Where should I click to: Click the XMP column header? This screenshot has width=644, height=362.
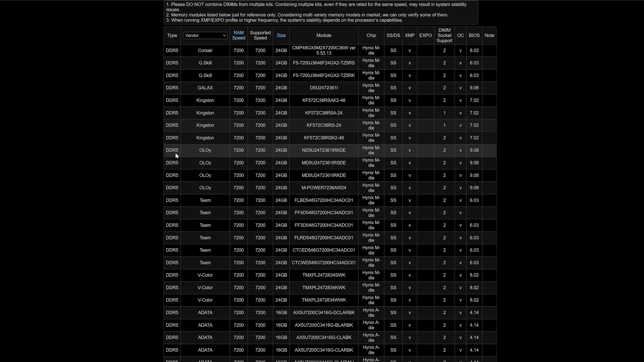click(x=410, y=36)
